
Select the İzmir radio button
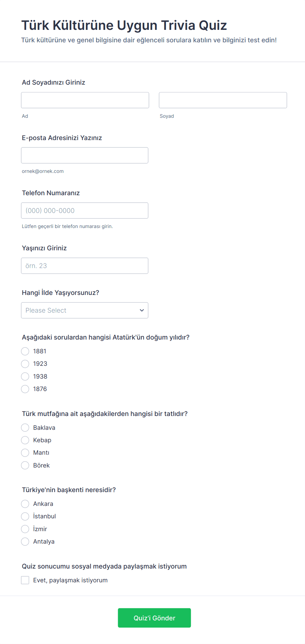click(25, 529)
